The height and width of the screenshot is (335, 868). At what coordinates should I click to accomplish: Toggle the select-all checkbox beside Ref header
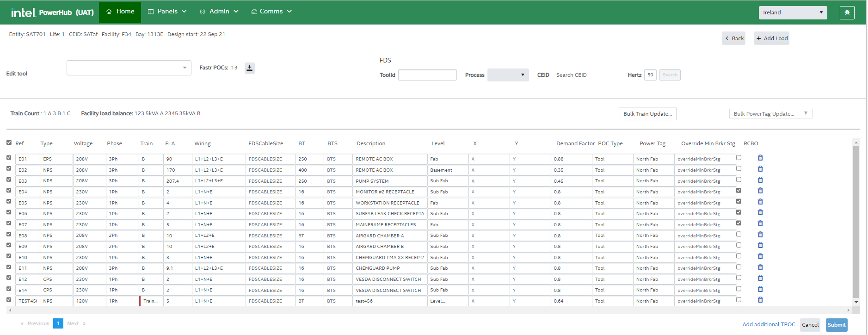tap(9, 143)
